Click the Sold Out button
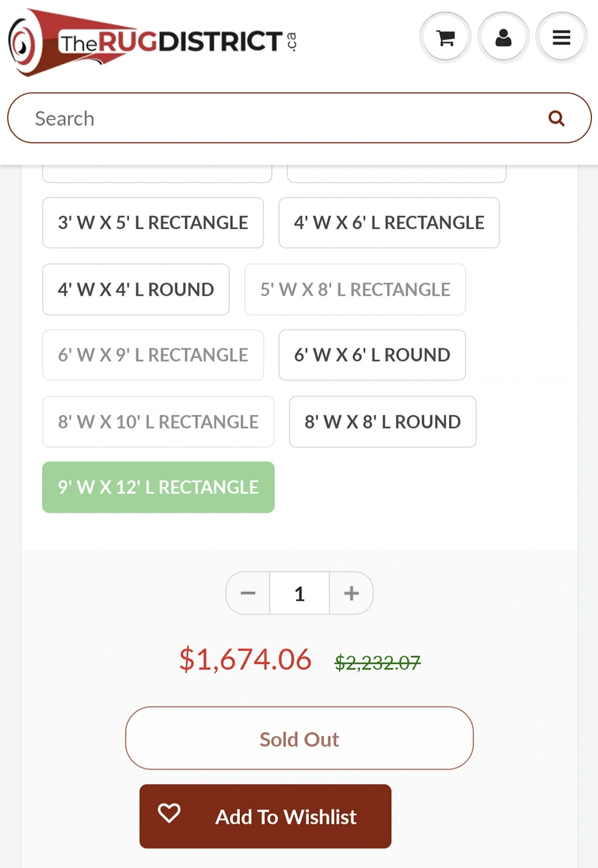The image size is (598, 868). pyautogui.click(x=299, y=738)
